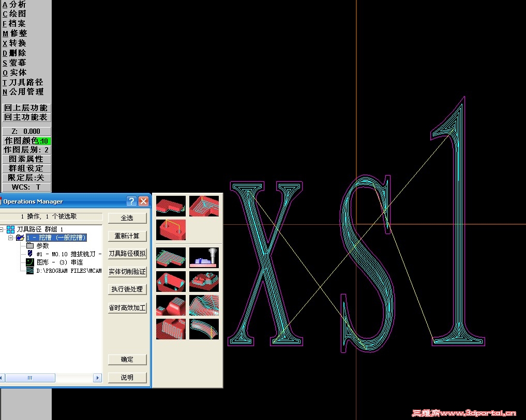Click 重新计算 to regenerate path
526x420 pixels.
(x=127, y=236)
